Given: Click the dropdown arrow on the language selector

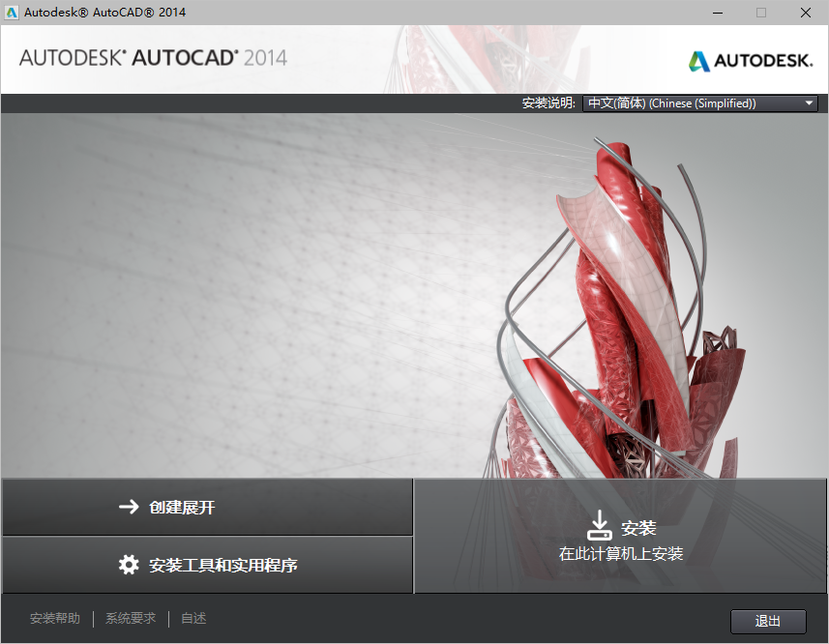Looking at the screenshot, I should [809, 102].
